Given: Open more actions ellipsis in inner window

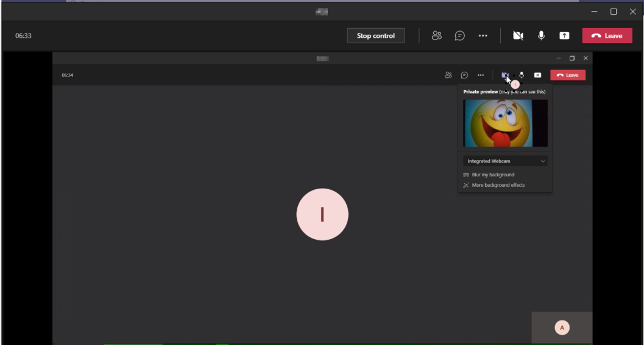Looking at the screenshot, I should point(481,75).
